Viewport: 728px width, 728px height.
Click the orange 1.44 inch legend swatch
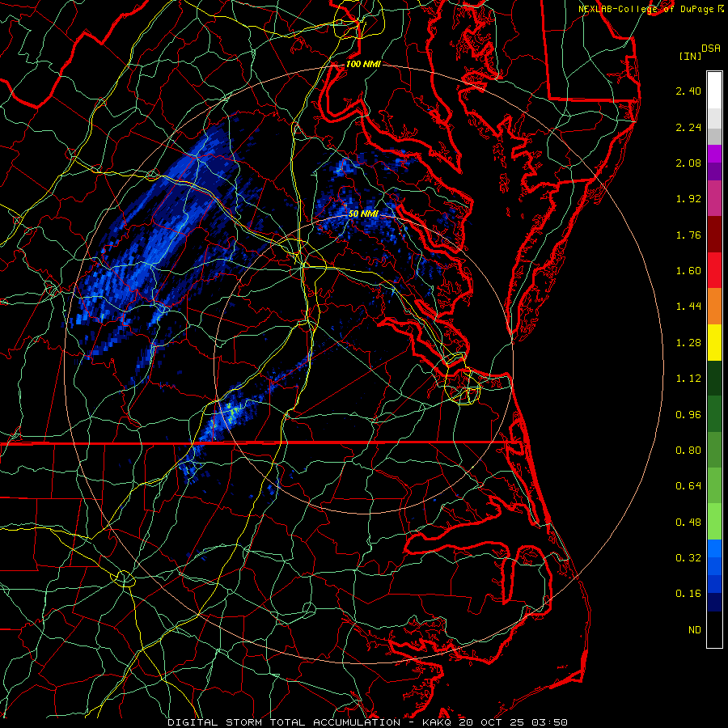pyautogui.click(x=714, y=307)
